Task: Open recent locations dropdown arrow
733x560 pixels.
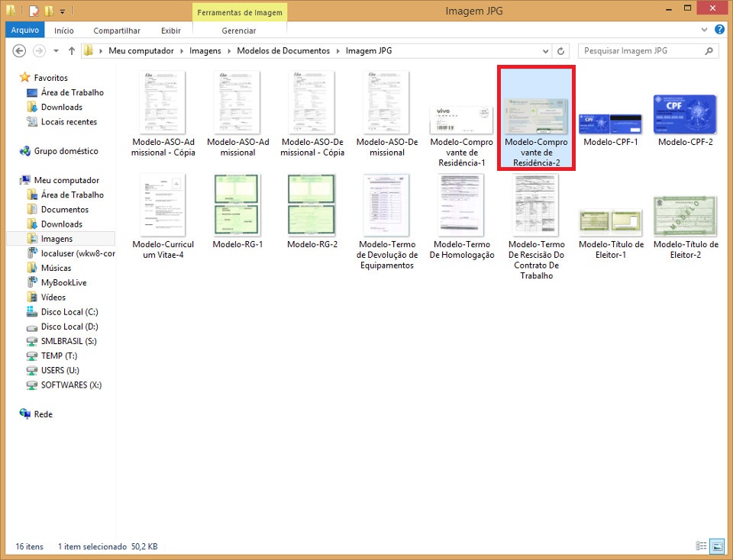Action: 56,51
